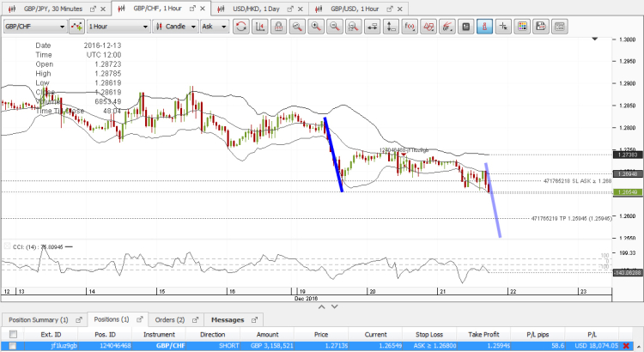Undock the GBP/CHF chart tab

coord(192,9)
